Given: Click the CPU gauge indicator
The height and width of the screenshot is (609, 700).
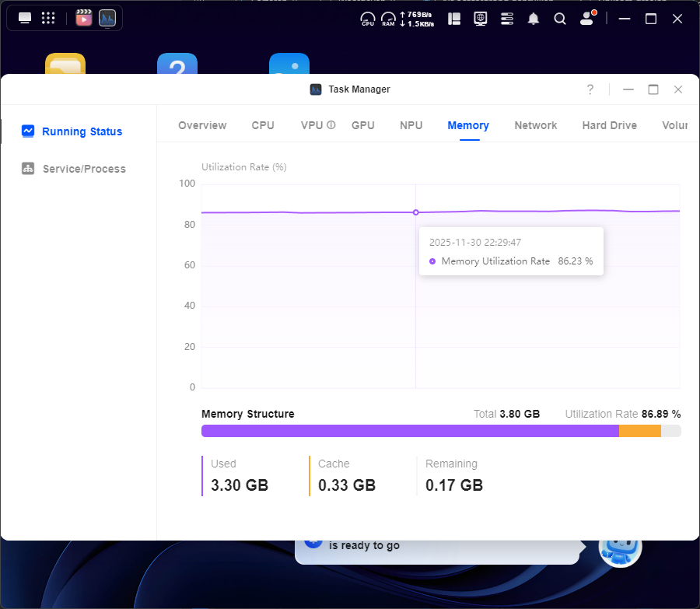Looking at the screenshot, I should pyautogui.click(x=368, y=19).
